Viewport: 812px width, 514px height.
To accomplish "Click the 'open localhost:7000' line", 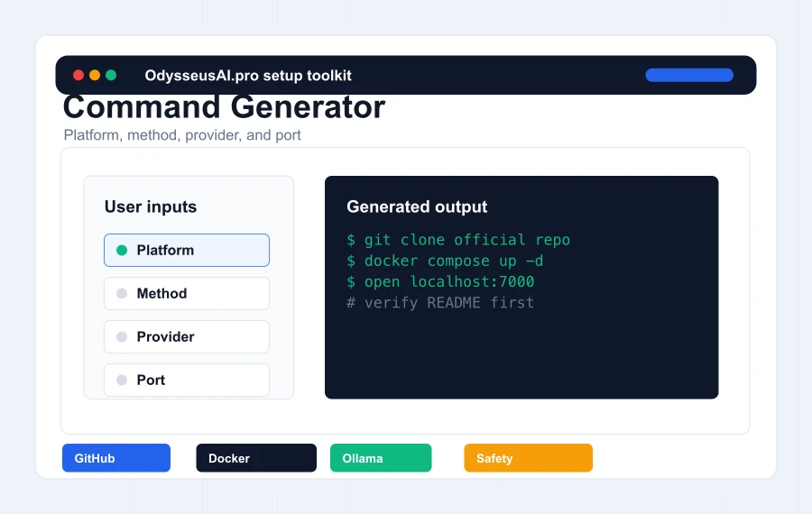I will tap(440, 281).
